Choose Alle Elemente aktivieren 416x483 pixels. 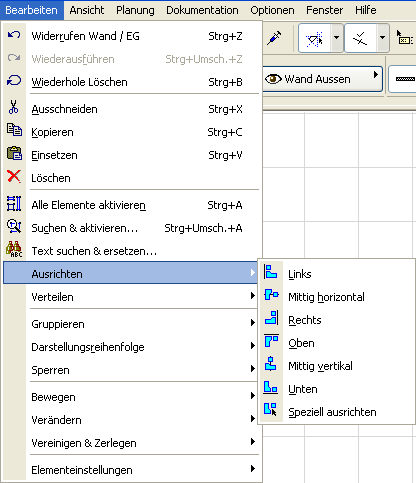coord(132,205)
